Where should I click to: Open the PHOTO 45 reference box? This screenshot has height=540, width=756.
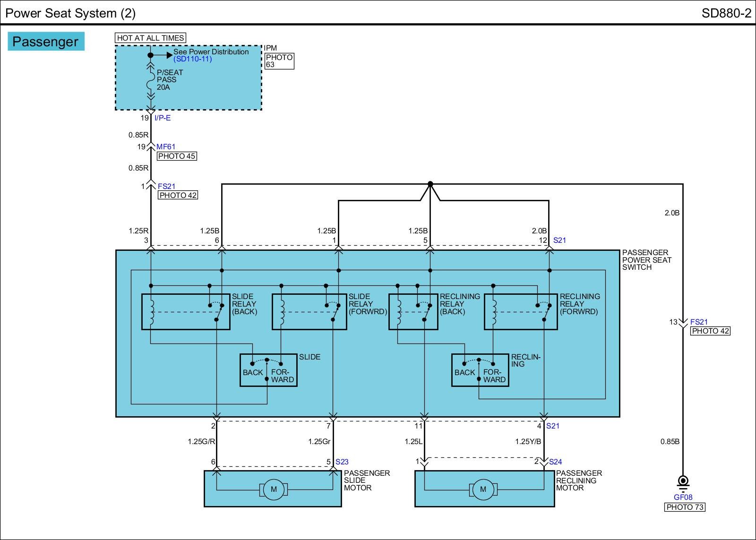(177, 156)
